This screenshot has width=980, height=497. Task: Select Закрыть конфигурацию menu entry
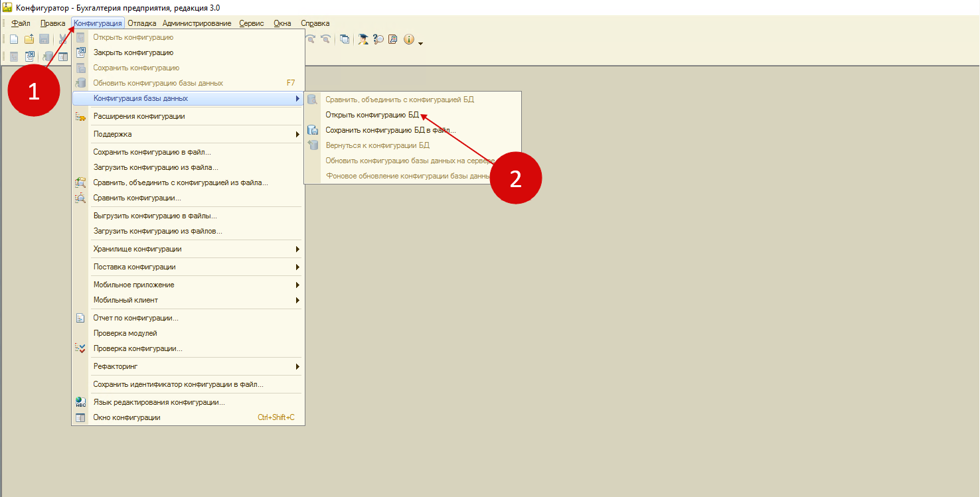pos(189,52)
